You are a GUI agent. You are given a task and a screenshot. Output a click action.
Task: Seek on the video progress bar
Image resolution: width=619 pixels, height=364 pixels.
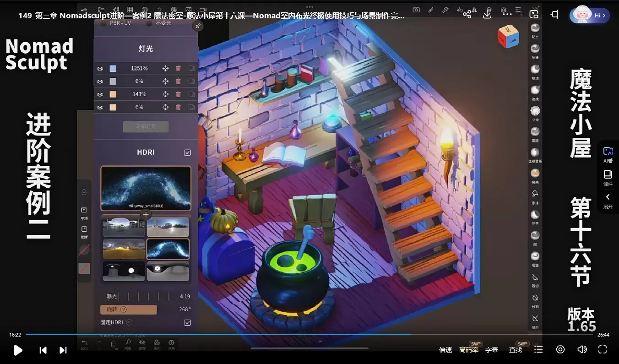tap(309, 334)
